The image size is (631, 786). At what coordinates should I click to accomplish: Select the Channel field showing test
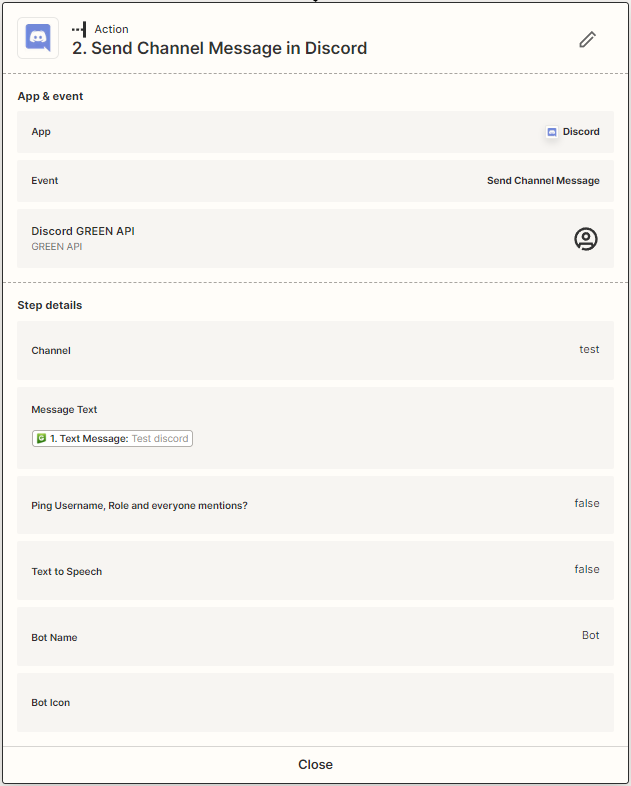click(x=315, y=350)
